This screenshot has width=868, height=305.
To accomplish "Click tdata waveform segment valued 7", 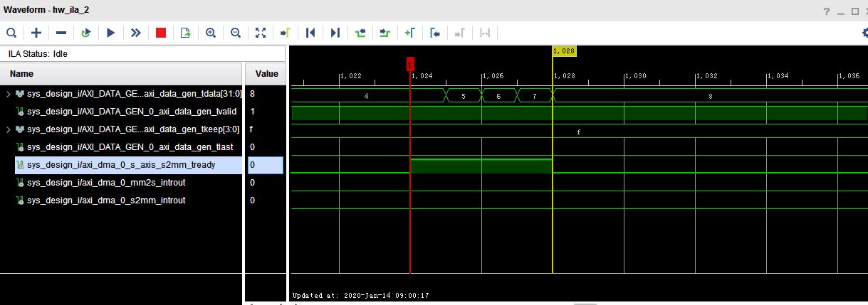I will (534, 95).
